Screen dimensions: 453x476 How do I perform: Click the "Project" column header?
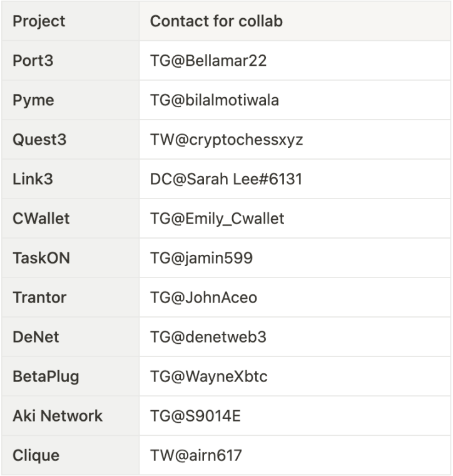click(39, 21)
